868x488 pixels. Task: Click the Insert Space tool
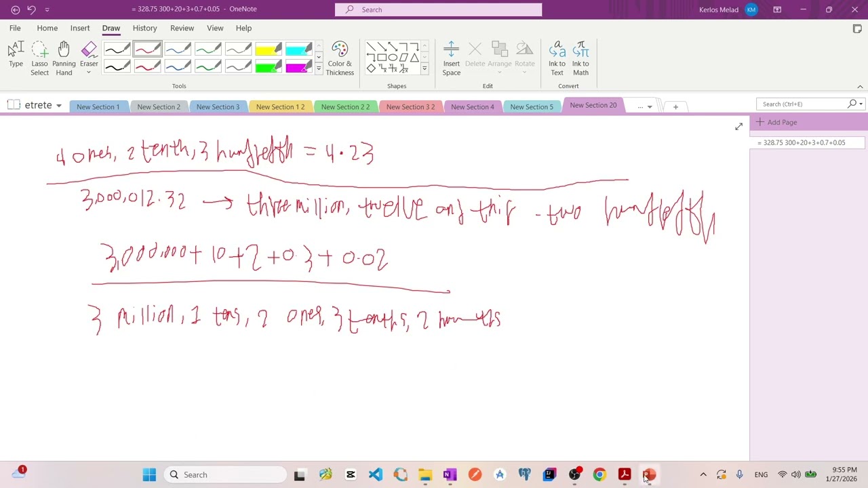tap(451, 58)
